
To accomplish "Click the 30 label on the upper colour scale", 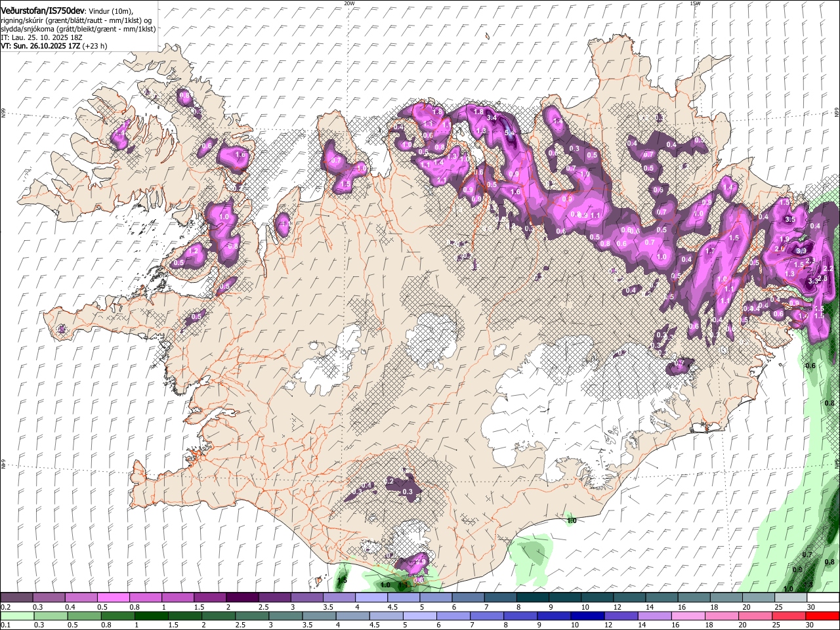I will 811,607.
